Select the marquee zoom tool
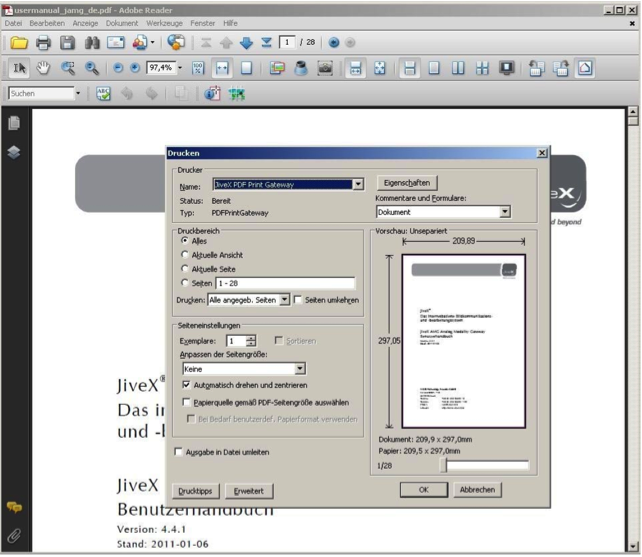This screenshot has width=642, height=557. (68, 68)
